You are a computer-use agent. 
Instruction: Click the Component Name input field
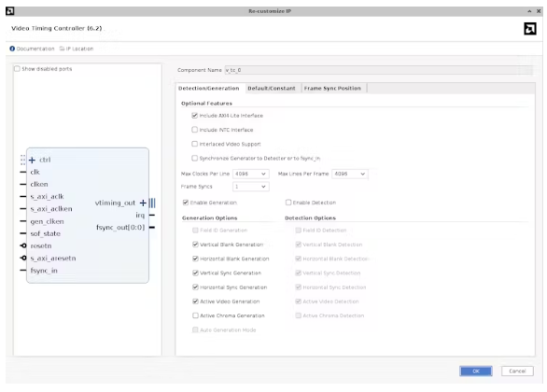click(x=379, y=70)
